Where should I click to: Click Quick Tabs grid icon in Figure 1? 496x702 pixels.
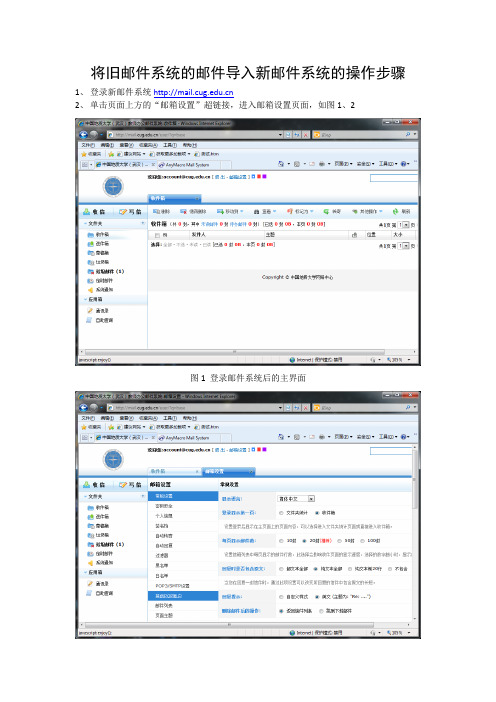pos(85,164)
